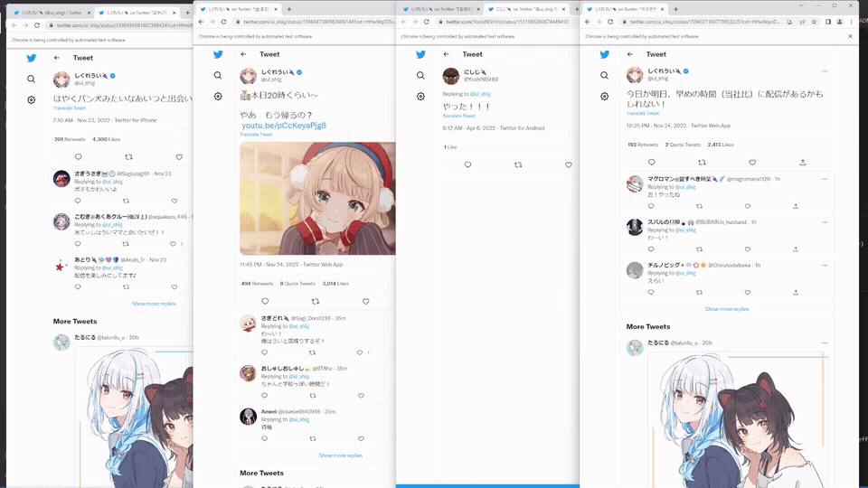Open more options on main tweet, fourth window
Image resolution: width=868 pixels, height=488 pixels.
825,71
